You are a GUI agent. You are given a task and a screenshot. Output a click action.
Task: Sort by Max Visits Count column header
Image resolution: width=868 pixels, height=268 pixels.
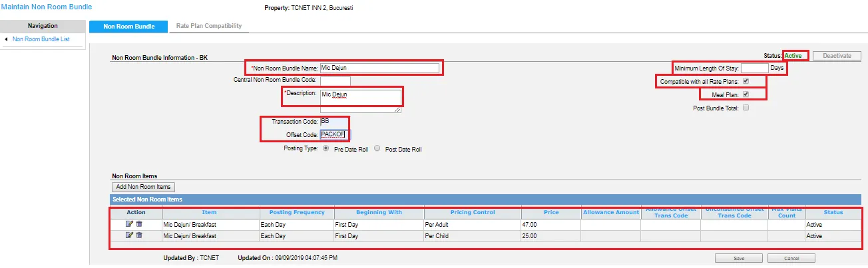(787, 212)
